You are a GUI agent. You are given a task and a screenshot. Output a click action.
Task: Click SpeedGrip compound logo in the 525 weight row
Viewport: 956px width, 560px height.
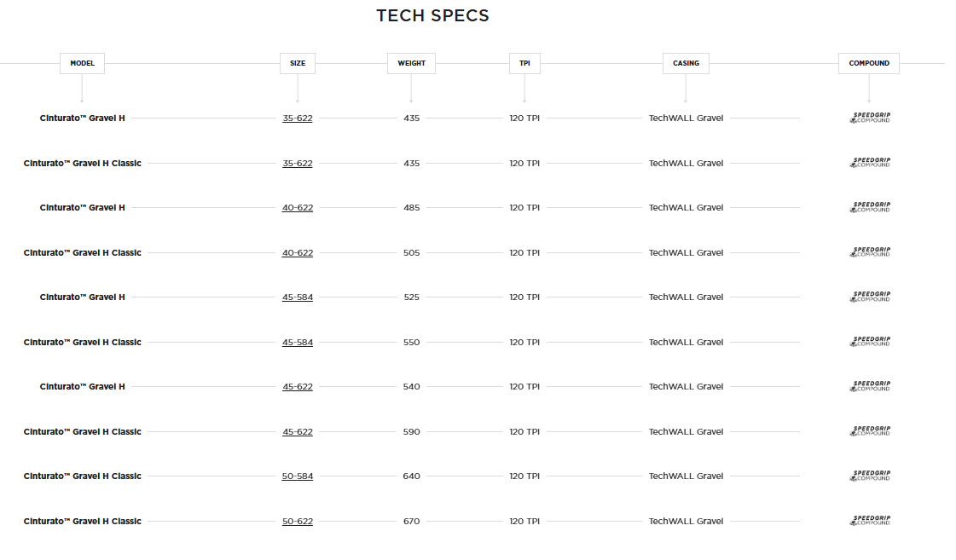(x=870, y=297)
